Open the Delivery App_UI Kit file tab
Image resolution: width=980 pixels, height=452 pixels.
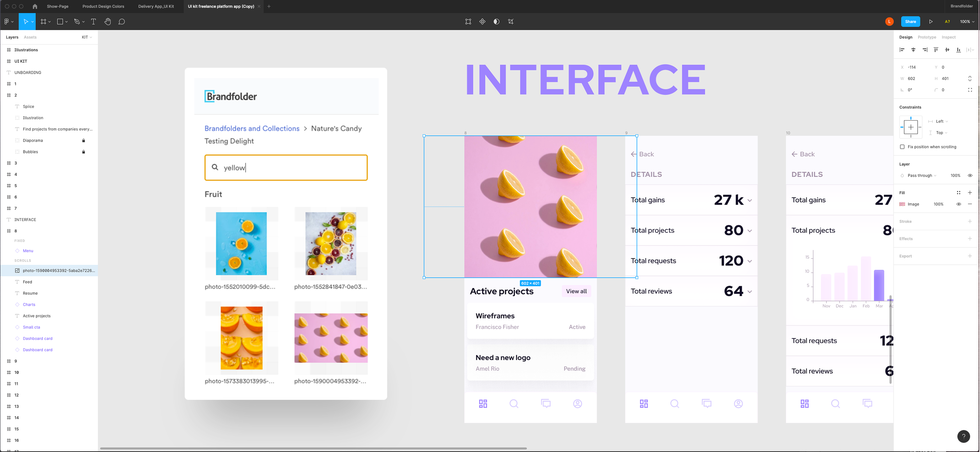click(156, 6)
